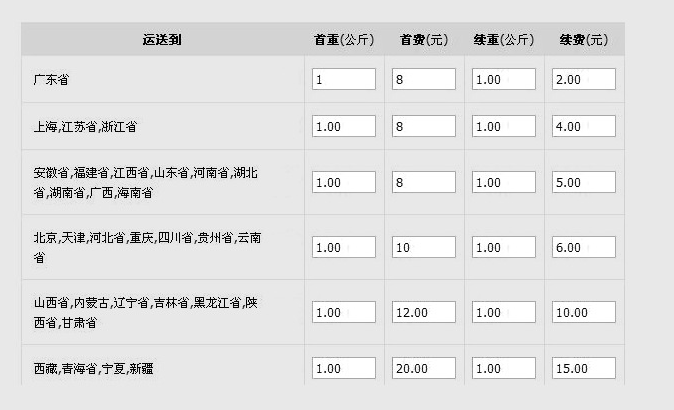Click the 运送到 column header
This screenshot has height=410, width=674.
pos(162,40)
